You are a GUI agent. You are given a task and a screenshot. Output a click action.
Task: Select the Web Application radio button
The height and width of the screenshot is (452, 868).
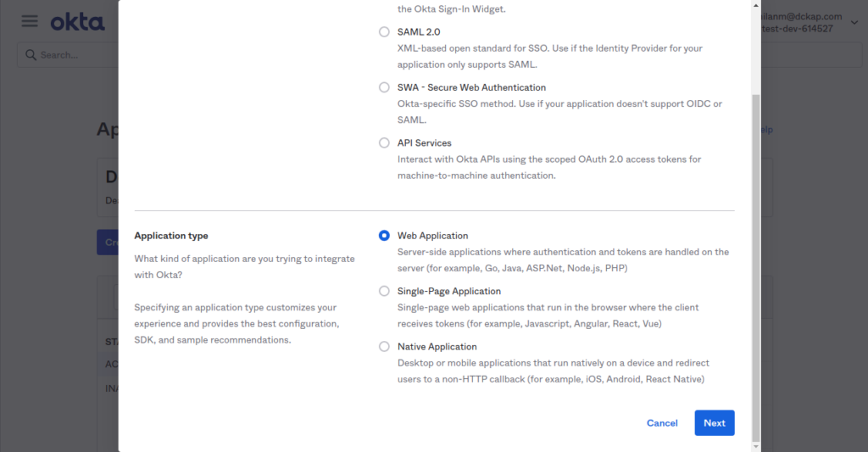pos(384,236)
